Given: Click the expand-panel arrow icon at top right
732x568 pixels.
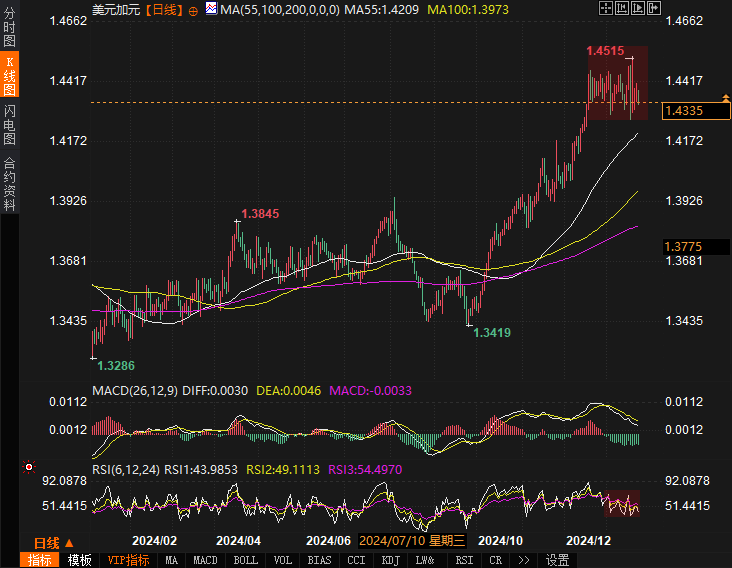Looking at the screenshot, I should (654, 8).
